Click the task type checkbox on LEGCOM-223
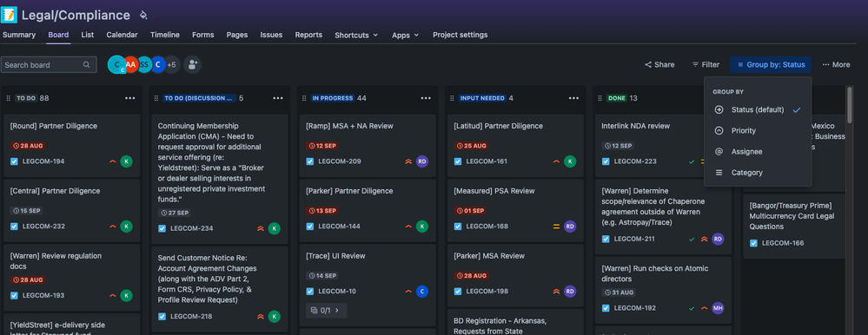868x335 pixels. 606,161
